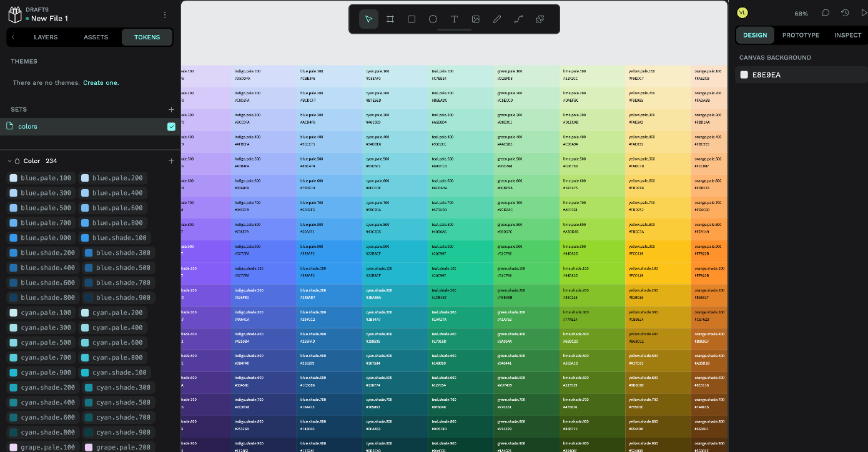Collapse the Color tokens group
The image size is (868, 452).
(x=9, y=161)
